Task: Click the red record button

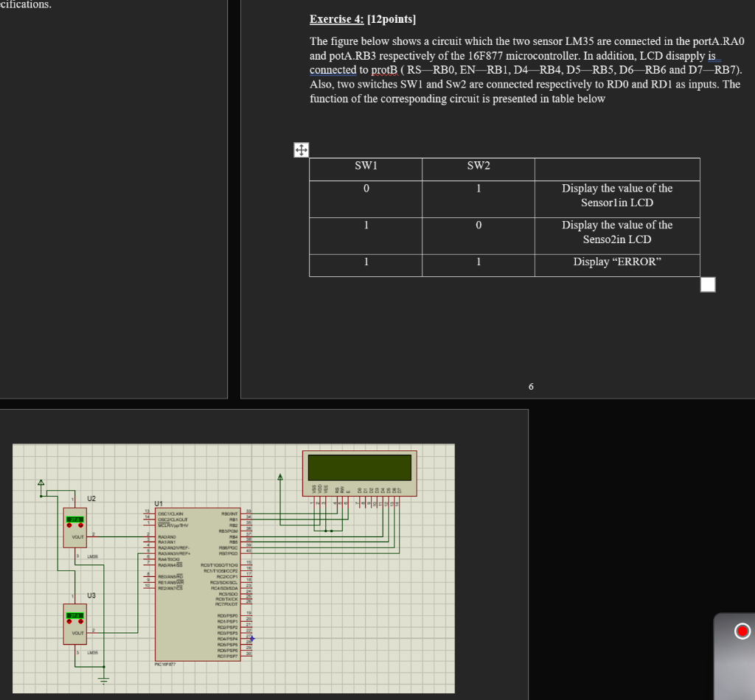Action: click(x=742, y=631)
